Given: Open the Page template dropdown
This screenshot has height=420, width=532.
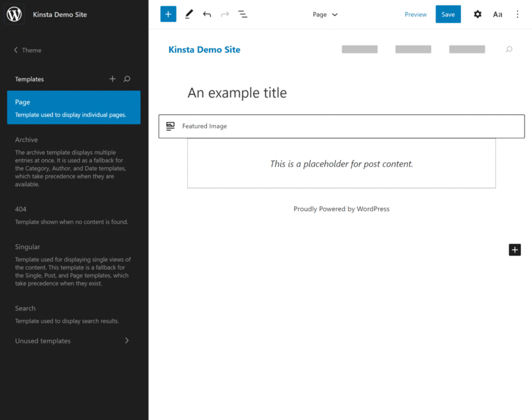Looking at the screenshot, I should (325, 15).
